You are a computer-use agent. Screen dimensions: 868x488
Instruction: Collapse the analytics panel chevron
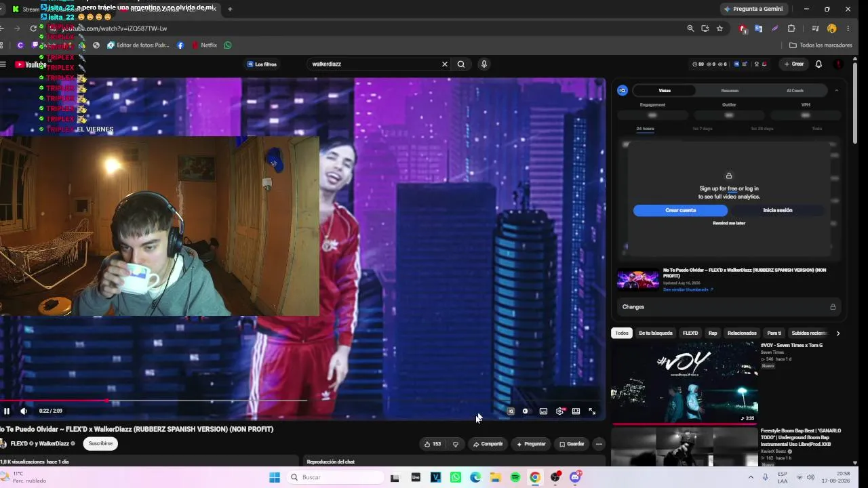[x=836, y=90]
